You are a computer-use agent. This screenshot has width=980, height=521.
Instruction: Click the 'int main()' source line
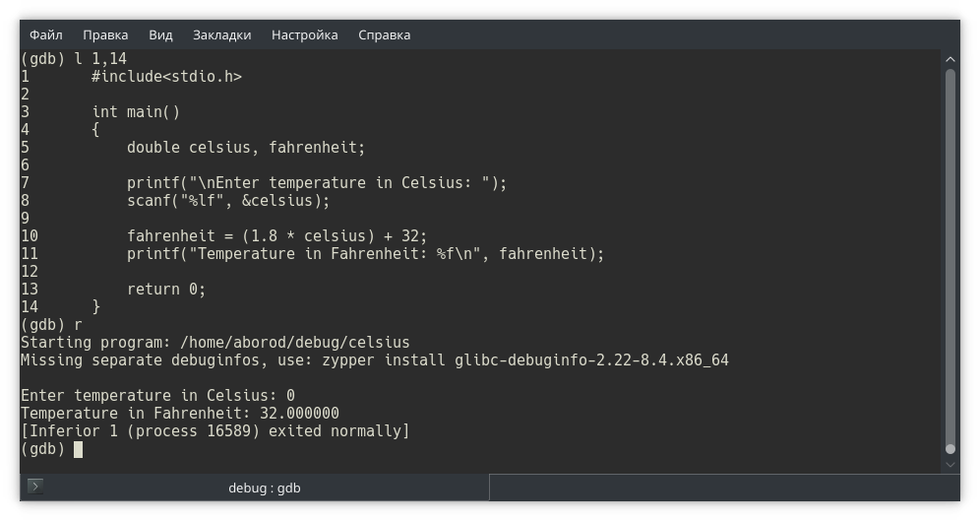[136, 112]
